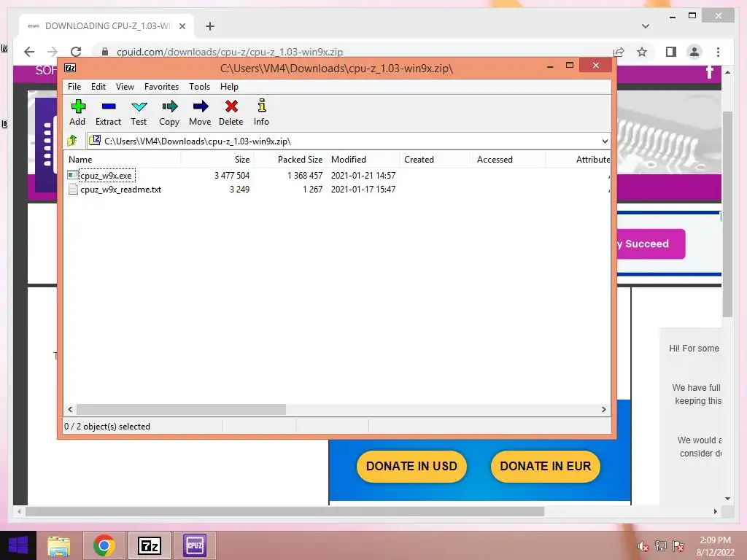This screenshot has height=560, width=747.
Task: Click Chrome page vertical scrollbar thumb
Action: tap(727, 214)
